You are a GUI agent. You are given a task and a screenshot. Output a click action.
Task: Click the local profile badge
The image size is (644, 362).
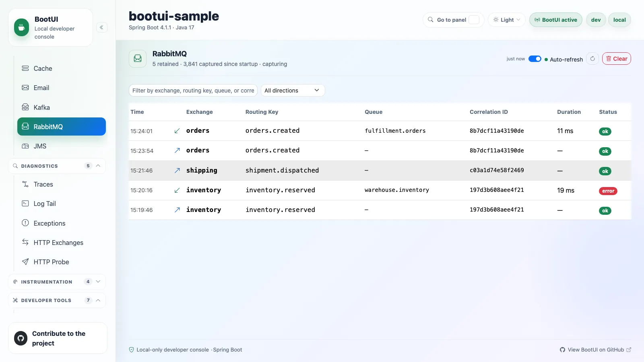click(619, 20)
